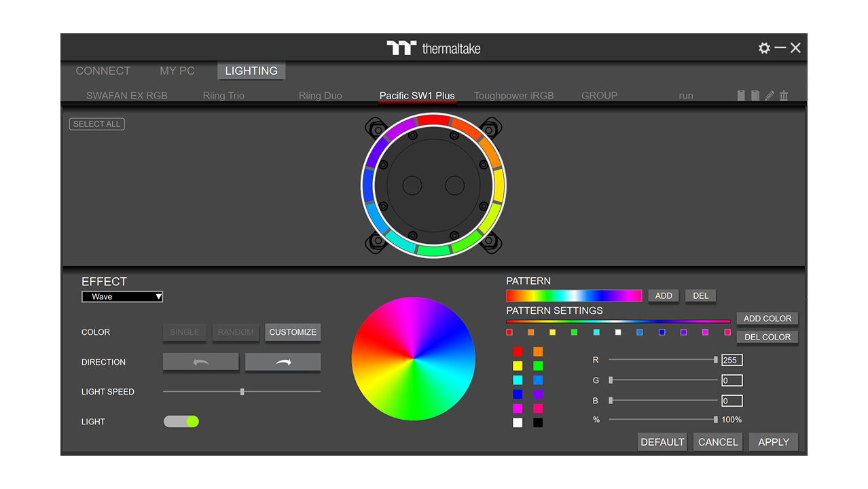Select the Pacific SW1 Plus tab
The height and width of the screenshot is (489, 868).
tap(417, 96)
